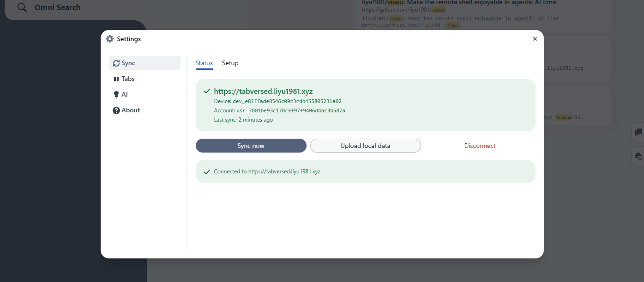Image resolution: width=644 pixels, height=282 pixels.
Task: Click the Sync now button
Action: 251,146
